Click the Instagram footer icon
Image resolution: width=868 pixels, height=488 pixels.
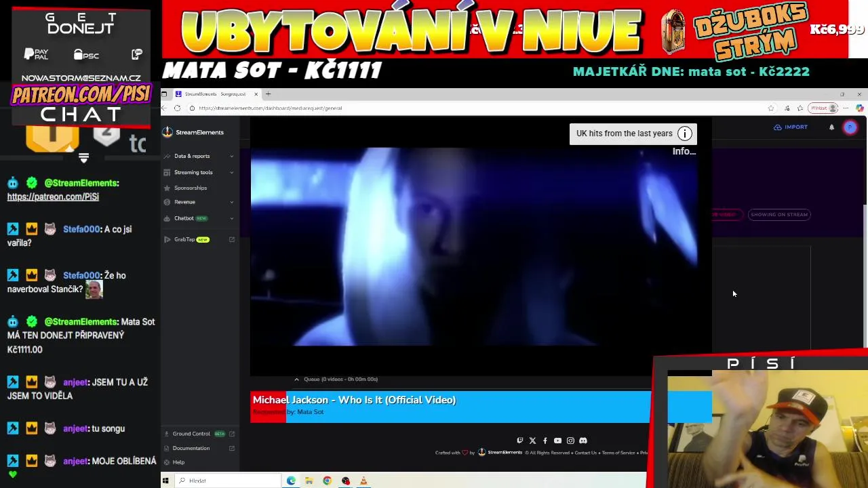tap(570, 441)
